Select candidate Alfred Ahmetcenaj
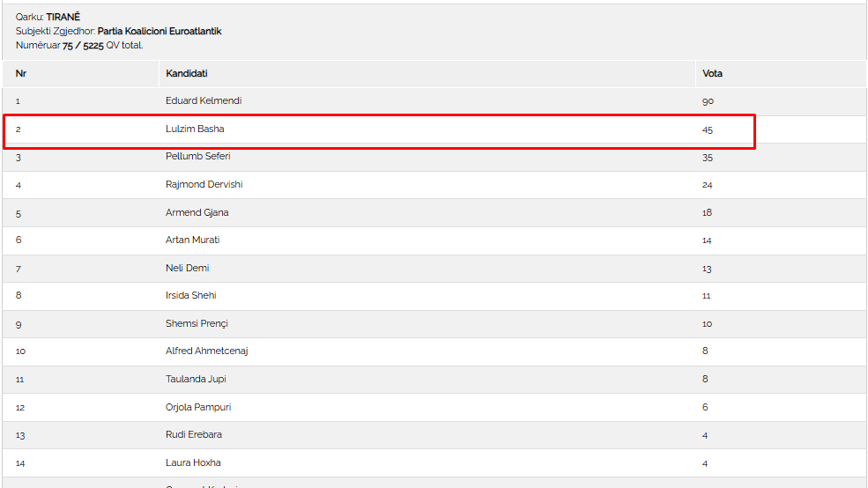The height and width of the screenshot is (488, 868). (207, 351)
